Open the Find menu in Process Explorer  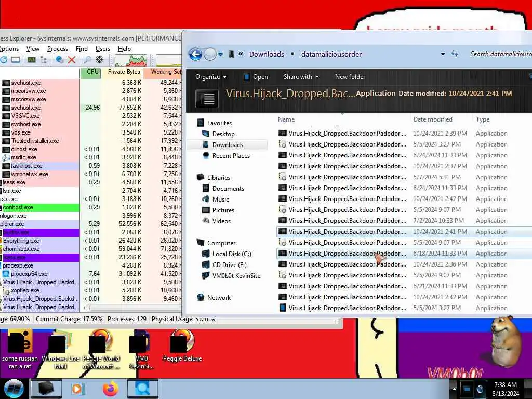[82, 49]
